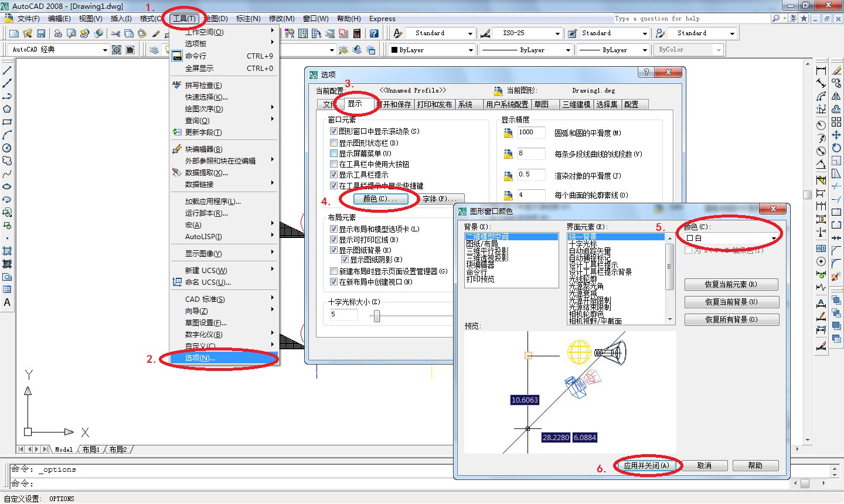Toggle 显示可打印区域 checkbox
The image size is (844, 504).
point(333,240)
